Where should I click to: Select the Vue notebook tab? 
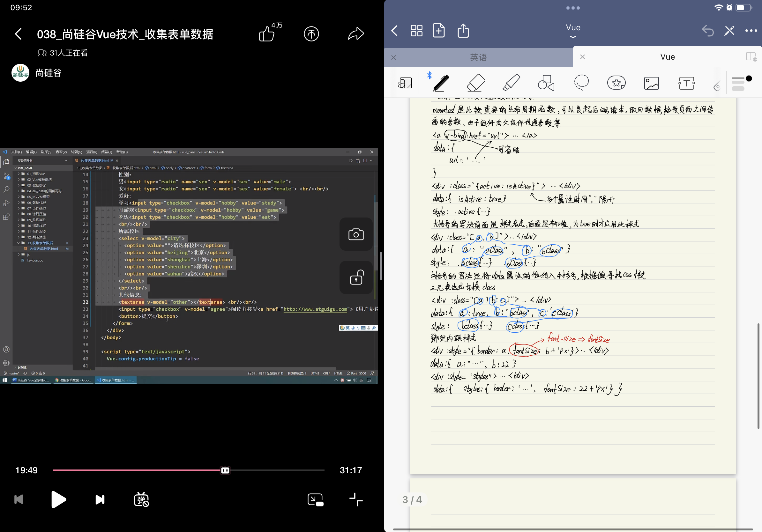point(667,57)
